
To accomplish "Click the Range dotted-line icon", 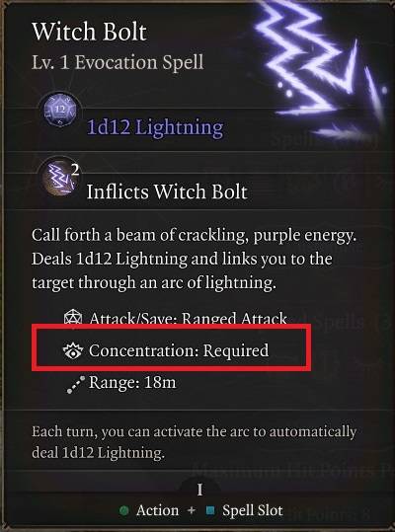I will (75, 384).
